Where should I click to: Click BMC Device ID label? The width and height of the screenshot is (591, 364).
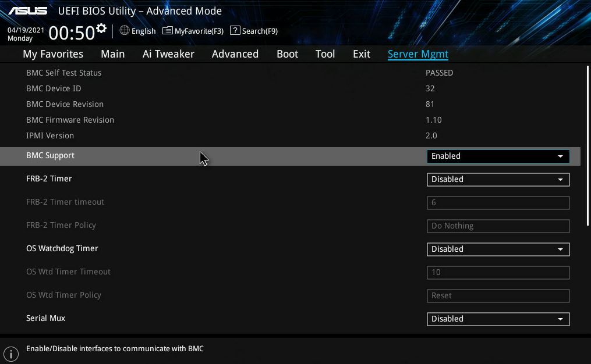pos(54,88)
